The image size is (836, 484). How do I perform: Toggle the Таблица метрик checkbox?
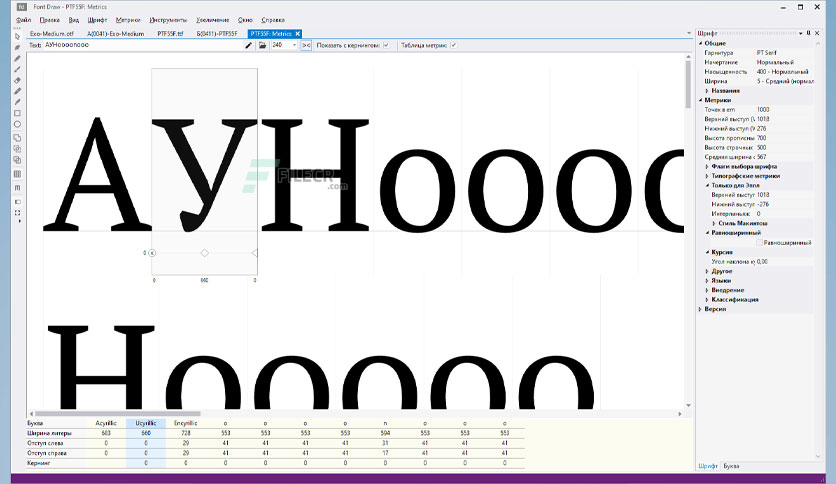pos(453,45)
